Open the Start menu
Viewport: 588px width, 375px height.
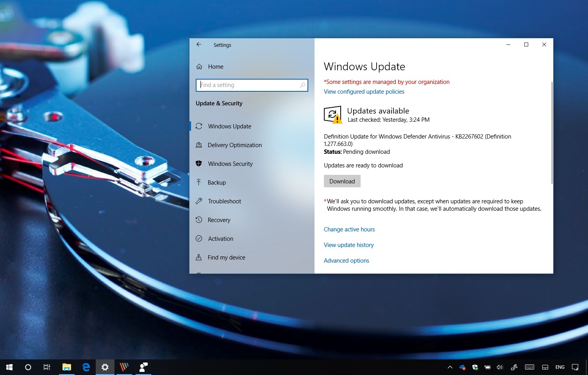9,367
